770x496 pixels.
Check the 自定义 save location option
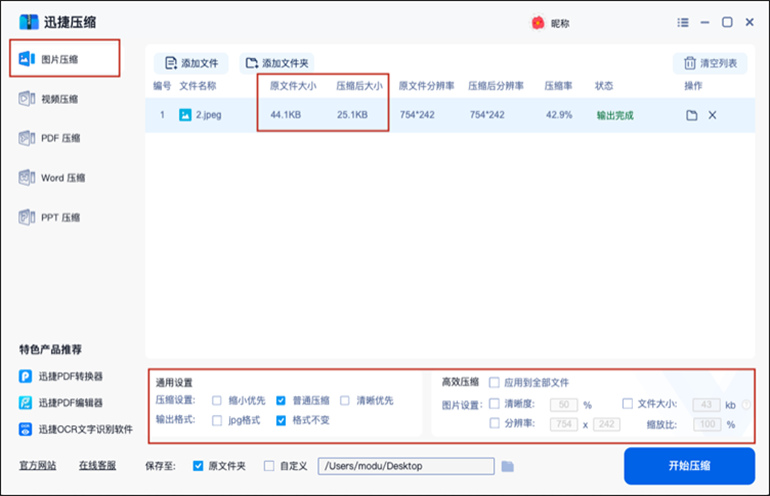click(x=269, y=466)
